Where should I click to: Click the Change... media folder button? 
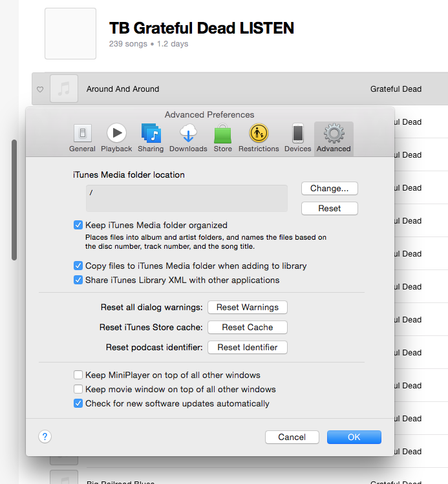click(330, 188)
